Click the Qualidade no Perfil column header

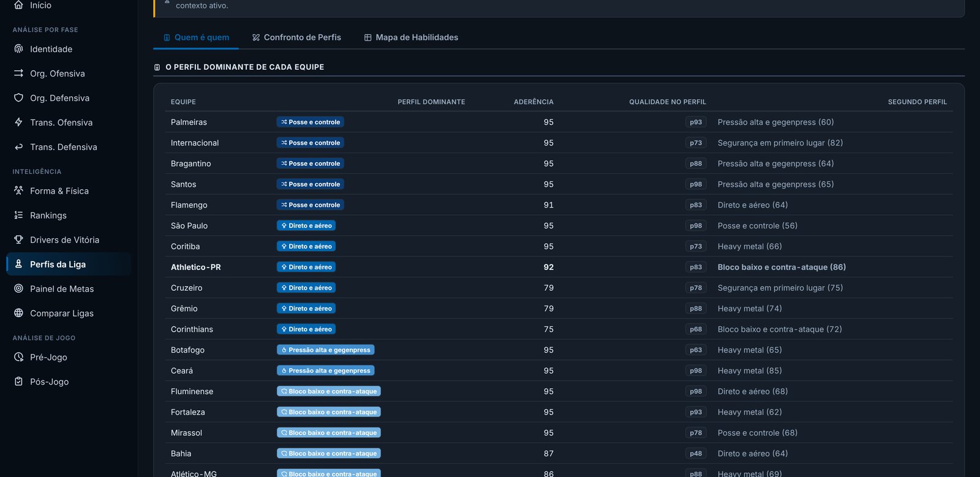[x=668, y=102]
